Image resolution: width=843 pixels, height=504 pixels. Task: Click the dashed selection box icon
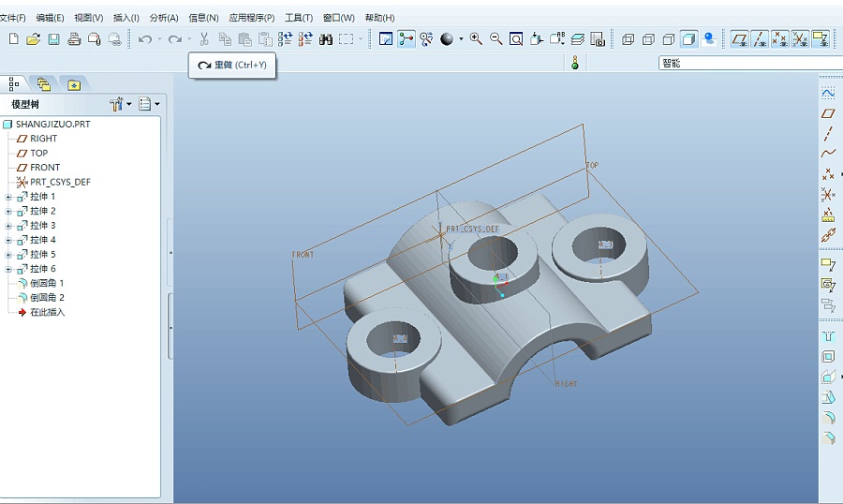click(x=347, y=38)
